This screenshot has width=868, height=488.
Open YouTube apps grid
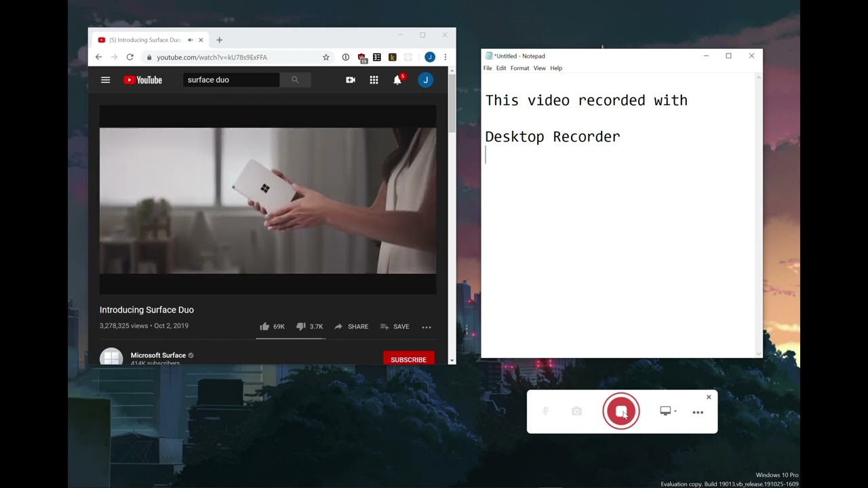[374, 80]
